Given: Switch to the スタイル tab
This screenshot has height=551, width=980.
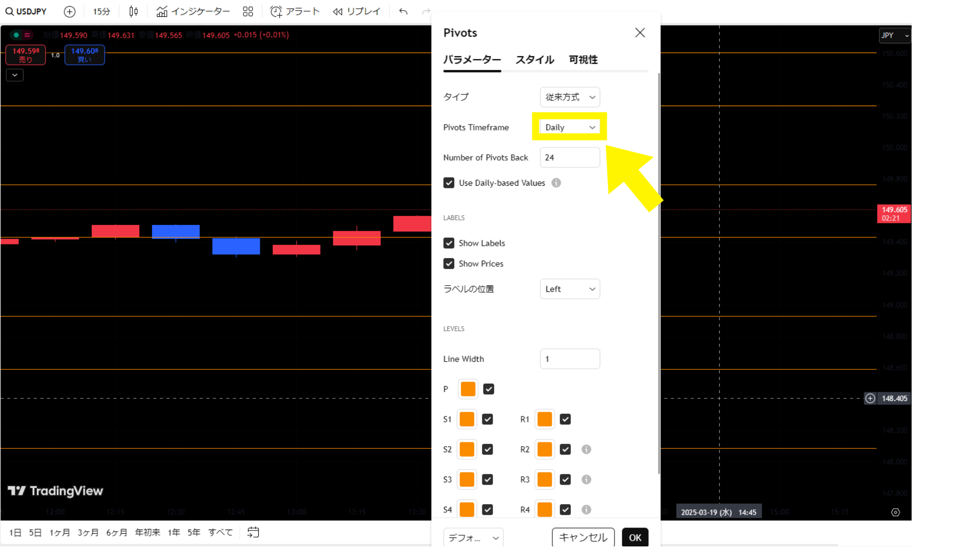Looking at the screenshot, I should click(x=534, y=60).
